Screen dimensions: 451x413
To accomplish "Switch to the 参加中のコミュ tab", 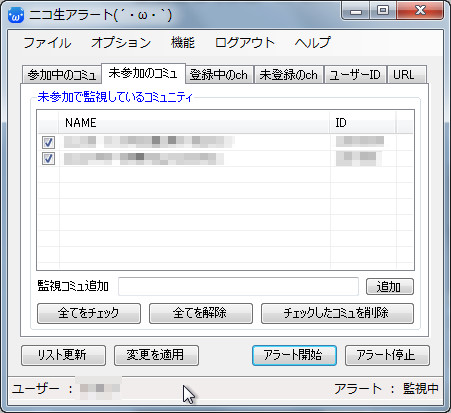I will (x=62, y=75).
